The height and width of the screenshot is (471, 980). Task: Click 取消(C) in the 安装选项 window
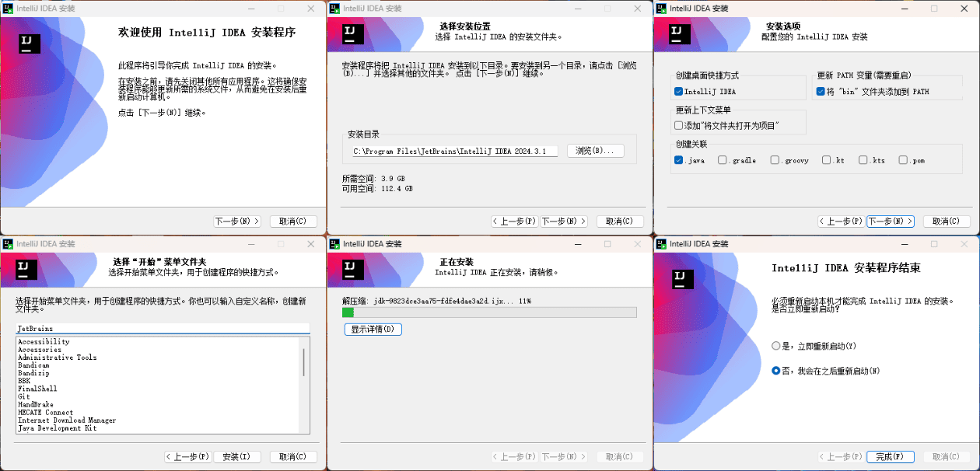pos(947,222)
